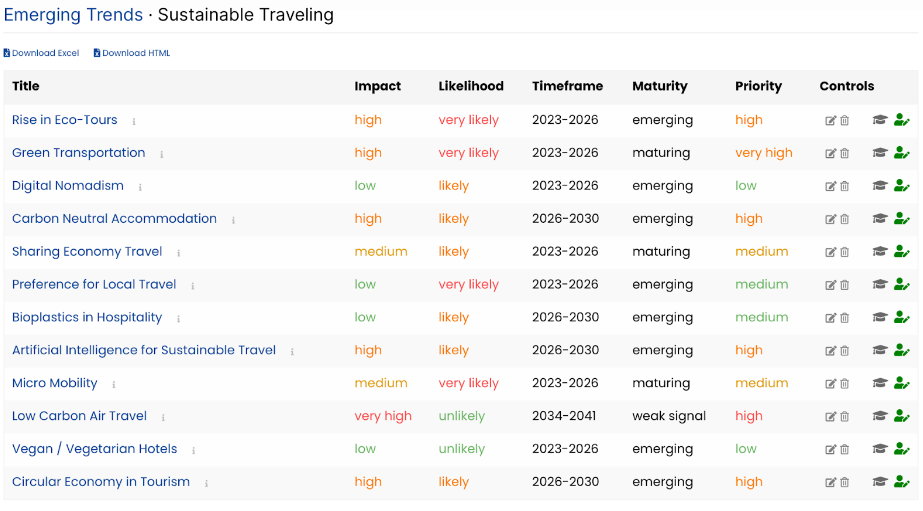The height and width of the screenshot is (511, 923).
Task: Sort by the Priority column header
Action: (x=758, y=86)
